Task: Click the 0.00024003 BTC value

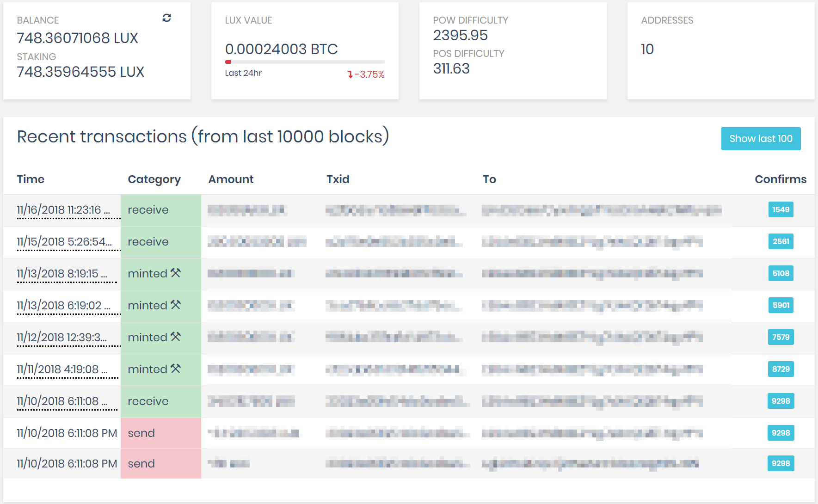Action: tap(282, 49)
